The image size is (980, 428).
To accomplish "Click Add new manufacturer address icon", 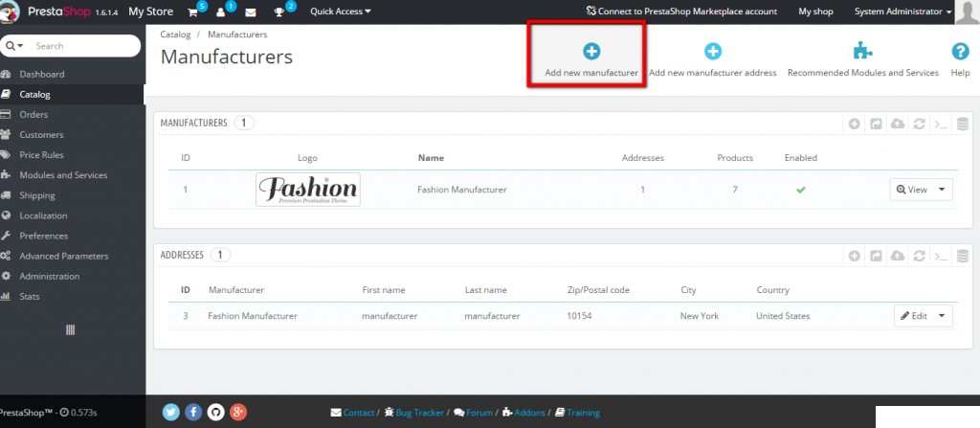I will click(713, 52).
